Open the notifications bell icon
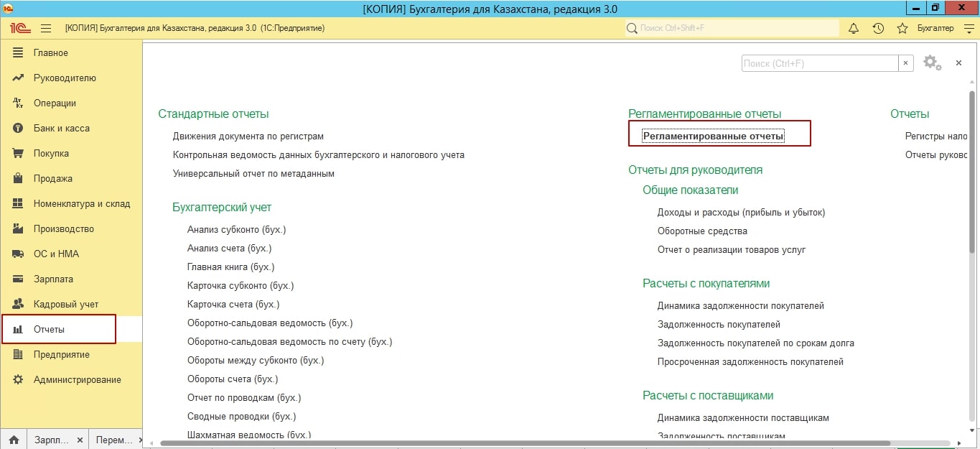This screenshot has width=980, height=449. (x=854, y=28)
